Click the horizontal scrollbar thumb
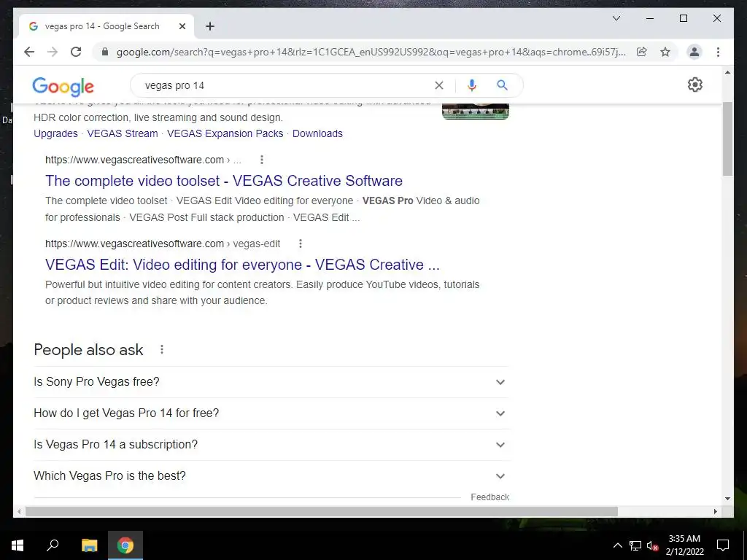This screenshot has width=747, height=560. [322, 511]
